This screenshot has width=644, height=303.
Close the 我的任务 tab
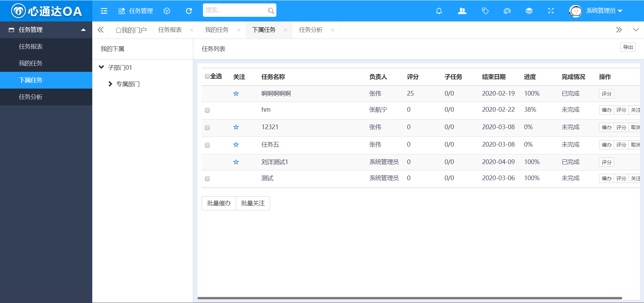point(238,30)
